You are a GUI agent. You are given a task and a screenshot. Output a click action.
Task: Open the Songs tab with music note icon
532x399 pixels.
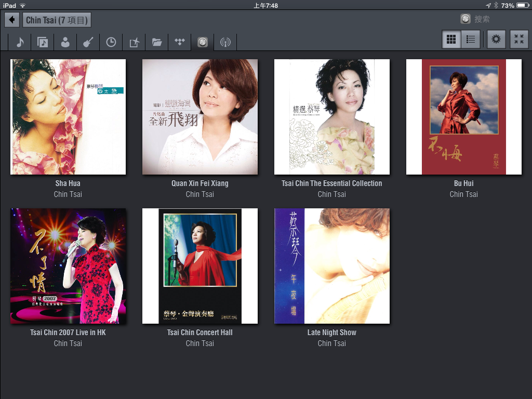pyautogui.click(x=20, y=42)
